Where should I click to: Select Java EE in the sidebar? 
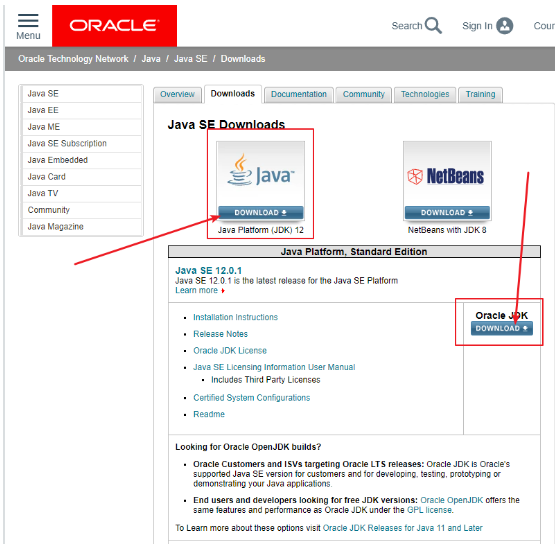[x=82, y=110]
